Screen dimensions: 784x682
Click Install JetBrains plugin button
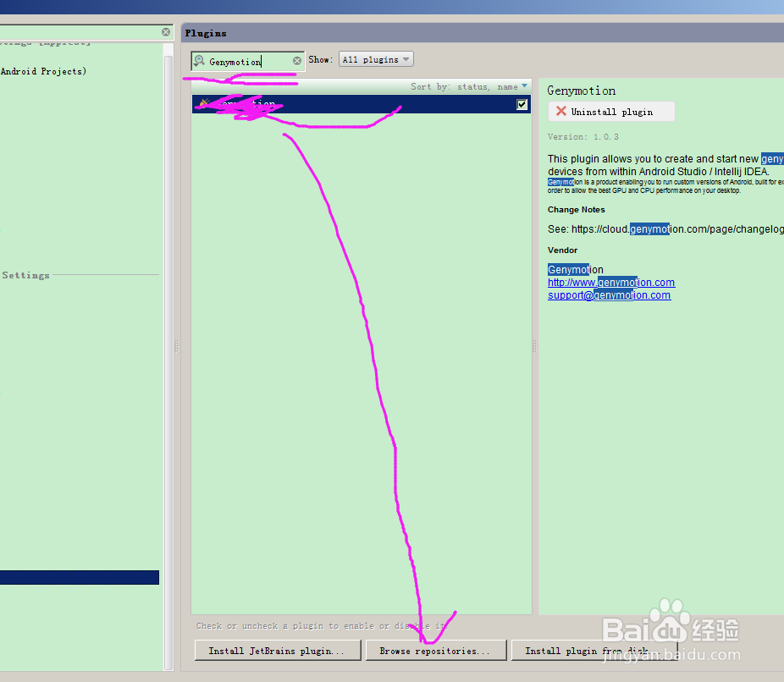[x=278, y=651]
